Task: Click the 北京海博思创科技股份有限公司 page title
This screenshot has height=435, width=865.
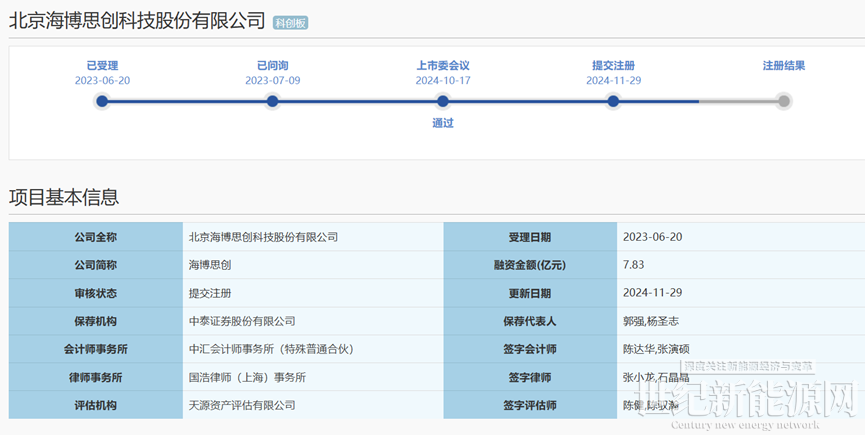Action: 137,21
